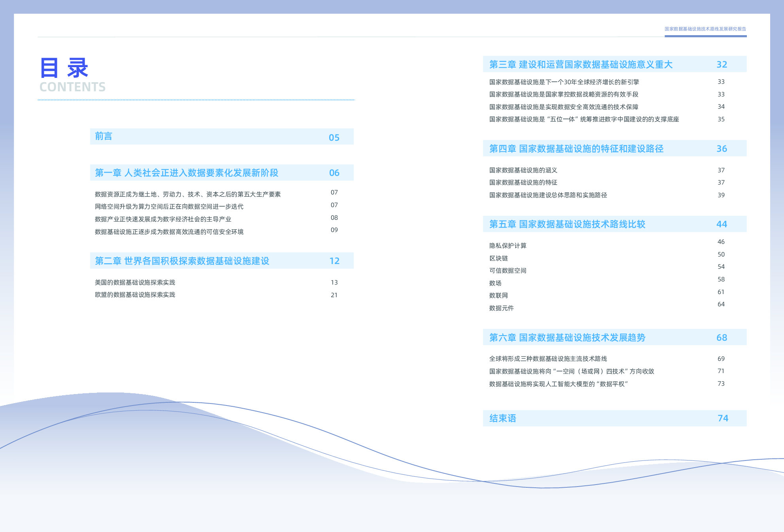The height and width of the screenshot is (532, 784).
Task: Click page number 09 for 可信安全环境 entry
Action: click(x=334, y=230)
